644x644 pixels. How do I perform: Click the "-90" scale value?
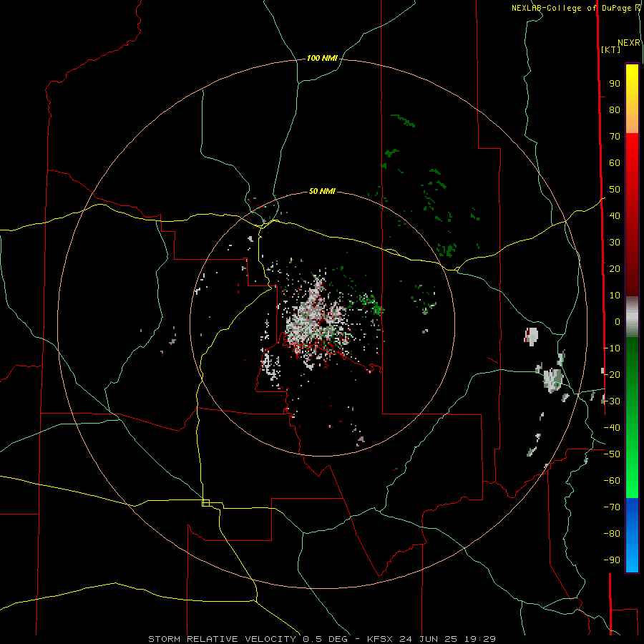(612, 560)
